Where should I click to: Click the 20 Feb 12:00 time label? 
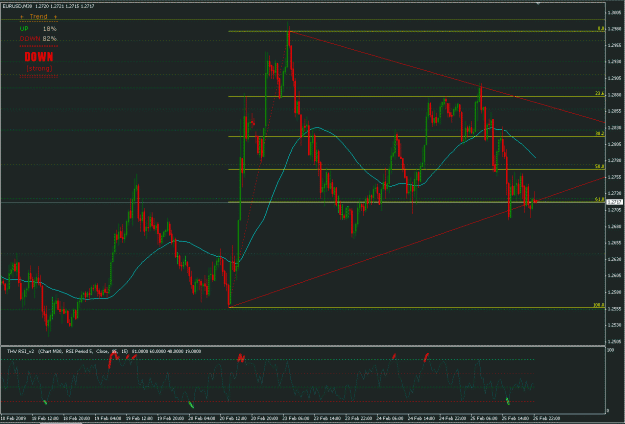pos(232,418)
